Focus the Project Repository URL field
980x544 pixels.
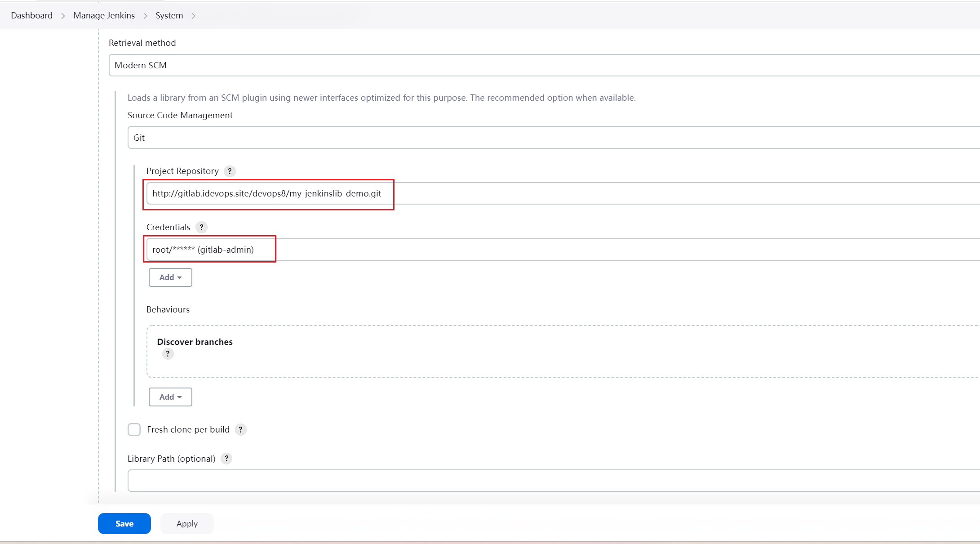pyautogui.click(x=563, y=193)
